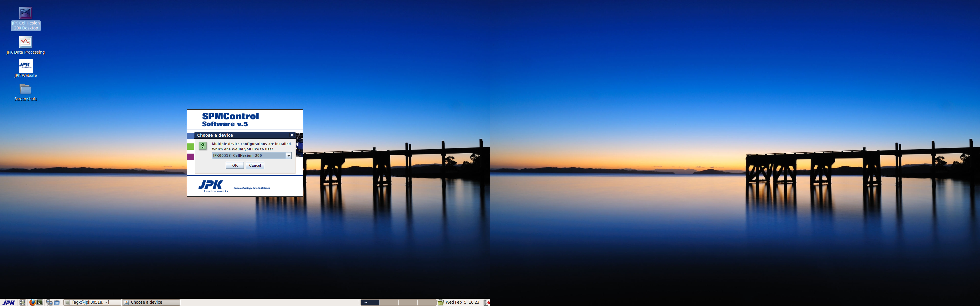Click the JPK start menu logo
Screen dimensions: 980x306
click(x=9, y=303)
